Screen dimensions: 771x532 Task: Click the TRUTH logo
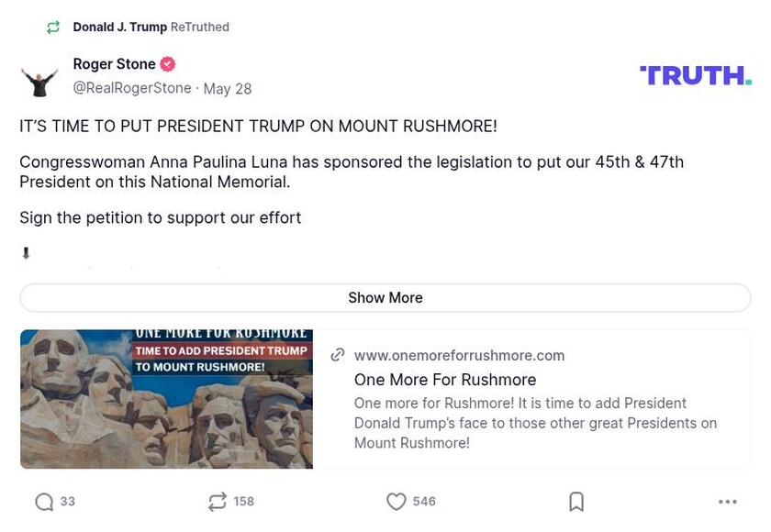[x=695, y=75]
